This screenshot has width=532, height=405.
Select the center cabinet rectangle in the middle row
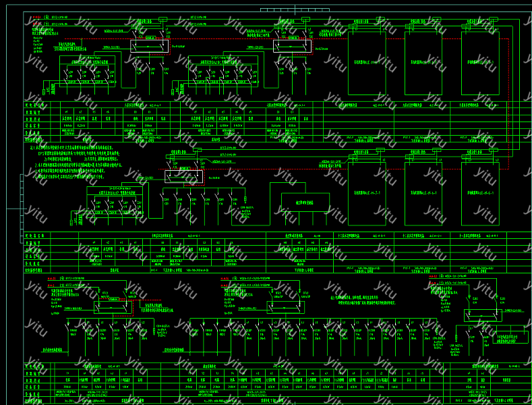[423, 194]
